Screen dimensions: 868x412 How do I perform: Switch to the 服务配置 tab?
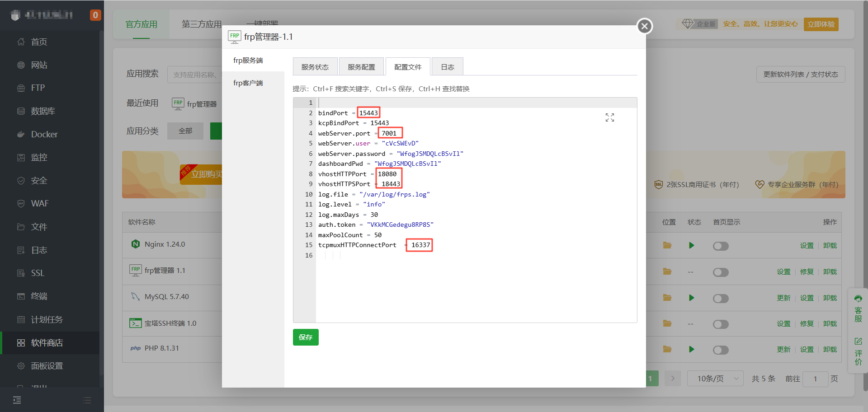[361, 67]
